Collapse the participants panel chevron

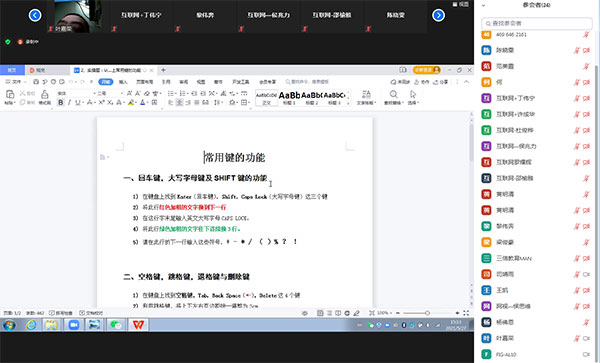(x=483, y=5)
